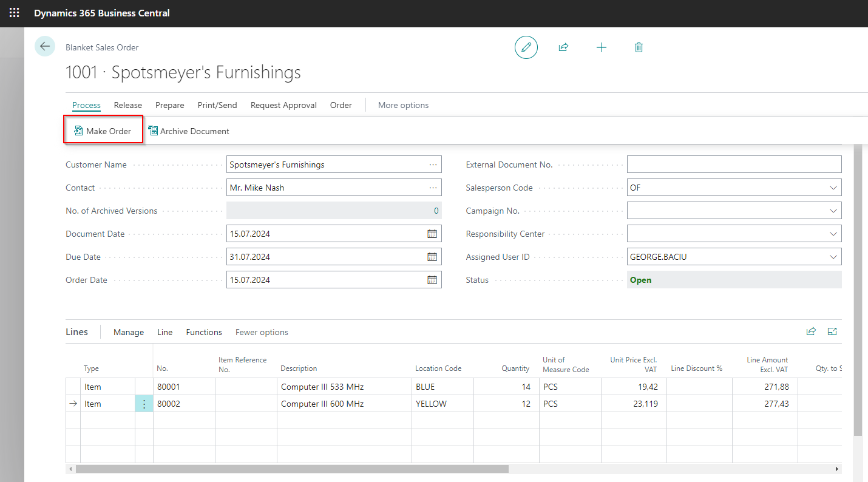
Task: Click quantity cell 14
Action: point(506,387)
